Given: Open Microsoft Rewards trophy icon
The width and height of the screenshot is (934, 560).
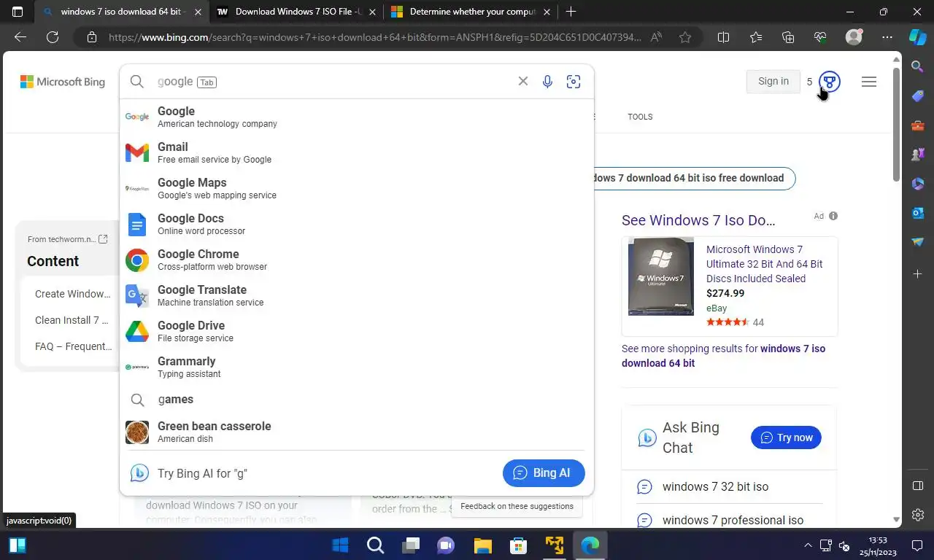Looking at the screenshot, I should [x=829, y=82].
